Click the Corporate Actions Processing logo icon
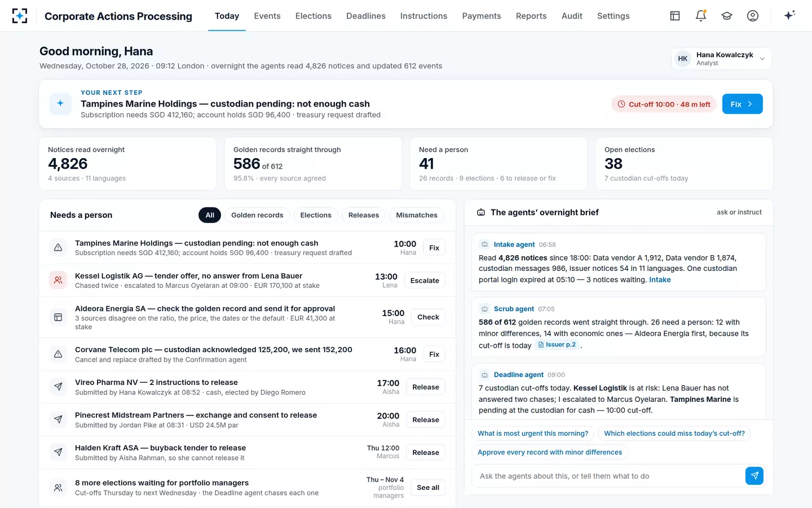Image resolution: width=812 pixels, height=508 pixels. (20, 16)
